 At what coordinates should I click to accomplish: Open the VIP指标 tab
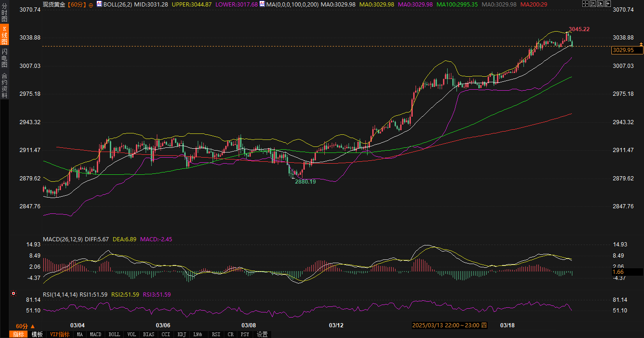60,334
